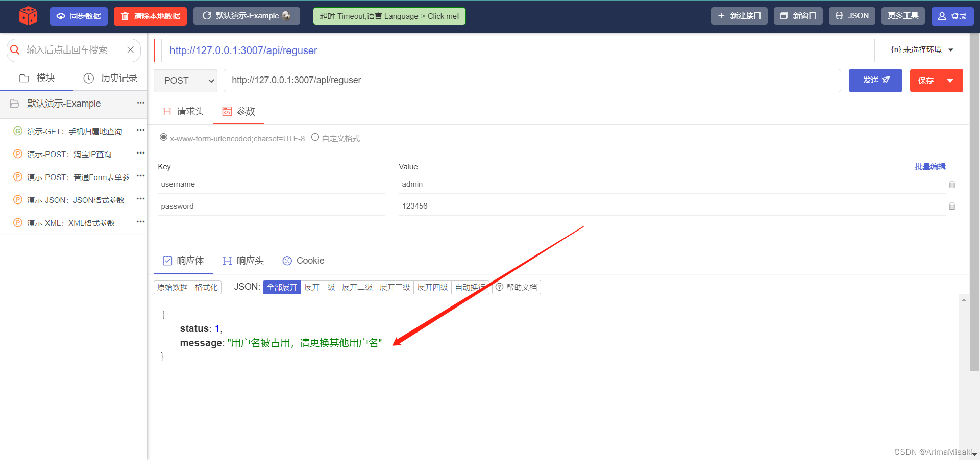The width and height of the screenshot is (980, 460).
Task: Click the folder icon of 默认演示-Example
Action: [x=15, y=104]
